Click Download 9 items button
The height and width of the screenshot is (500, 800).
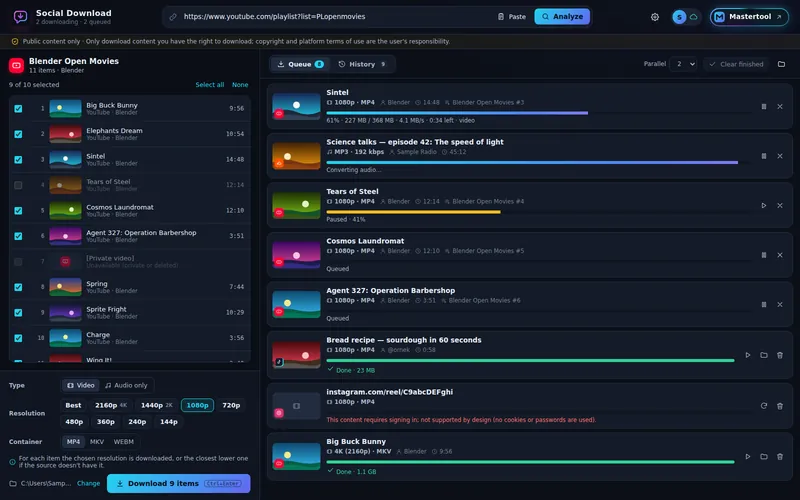[x=179, y=484]
